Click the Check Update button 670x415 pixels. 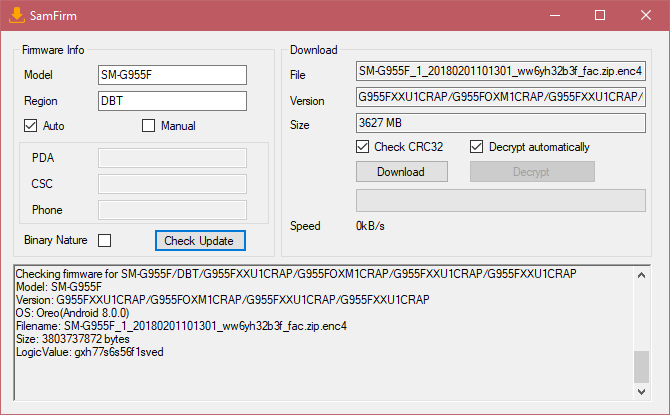200,241
